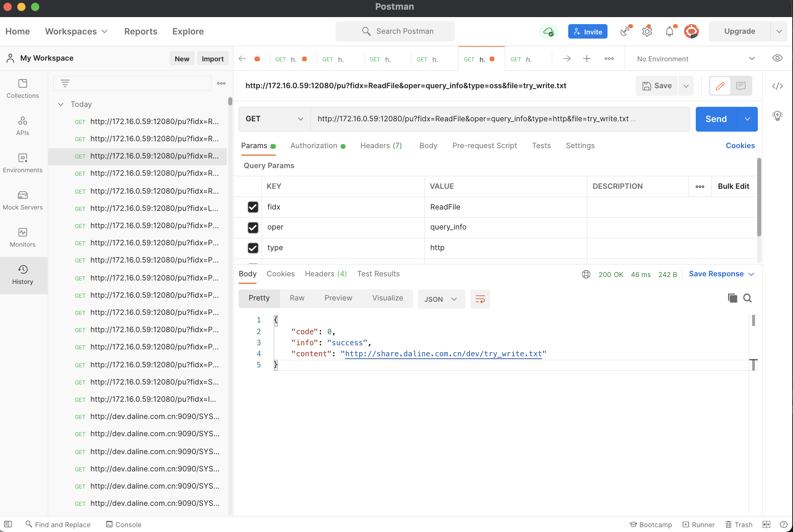Click the Search Postman field
This screenshot has height=532, width=793.
395,31
